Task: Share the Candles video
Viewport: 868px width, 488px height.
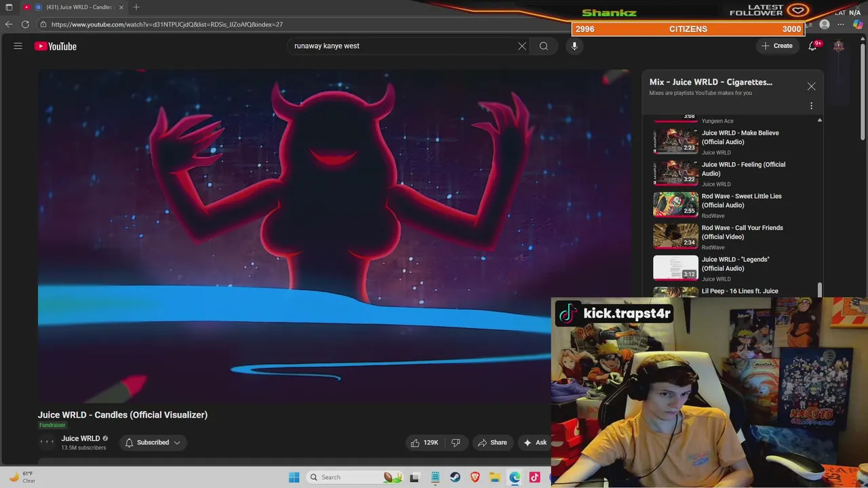Action: (x=492, y=443)
